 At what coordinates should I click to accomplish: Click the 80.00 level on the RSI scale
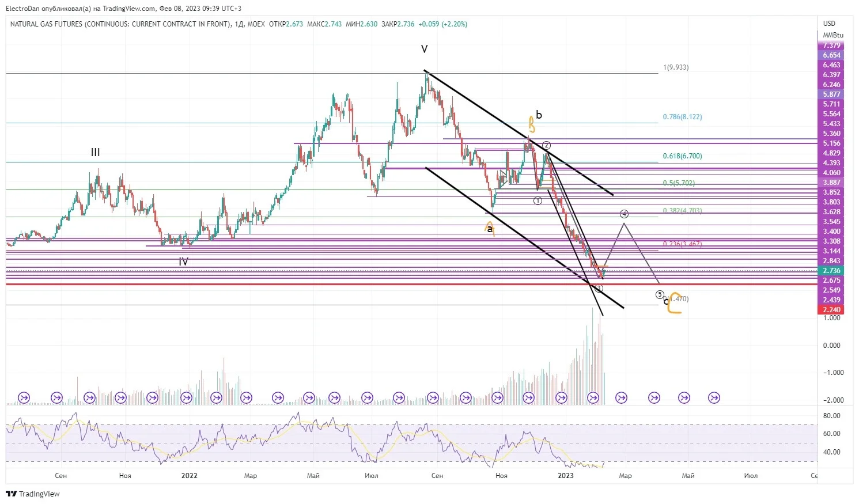(831, 416)
